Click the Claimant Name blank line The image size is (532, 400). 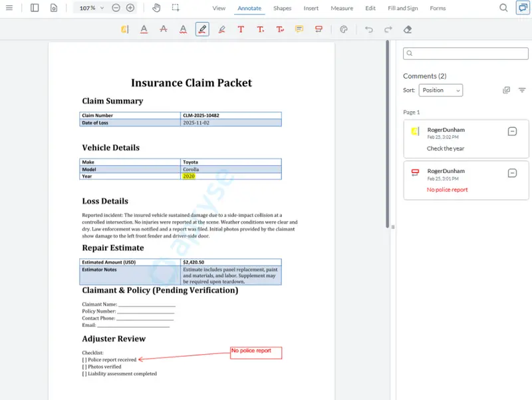[146, 305]
